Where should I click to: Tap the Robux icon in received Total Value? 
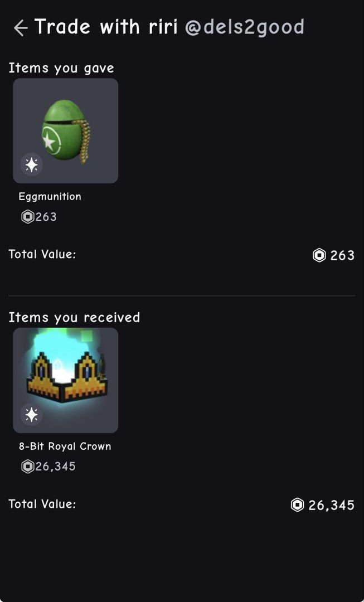[x=297, y=505]
